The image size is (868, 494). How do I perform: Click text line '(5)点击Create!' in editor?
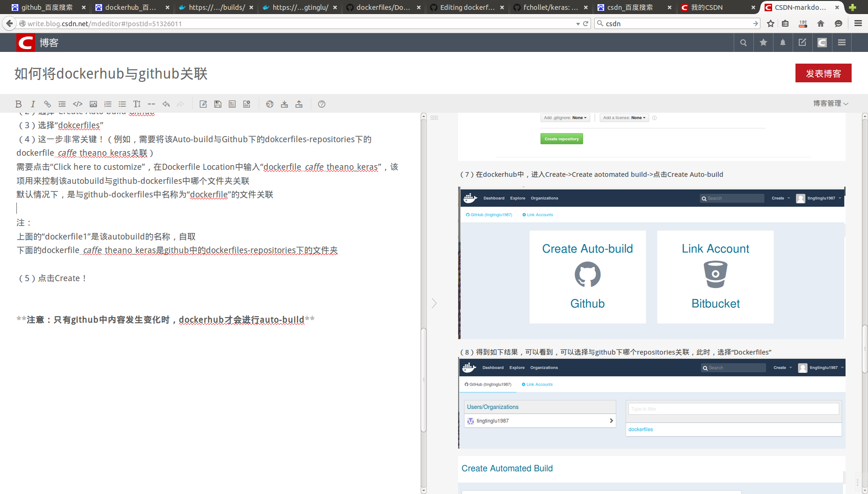(52, 278)
